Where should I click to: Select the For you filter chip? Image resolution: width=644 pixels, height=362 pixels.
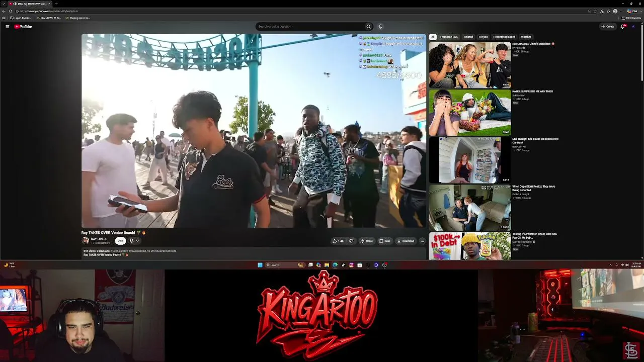point(483,37)
